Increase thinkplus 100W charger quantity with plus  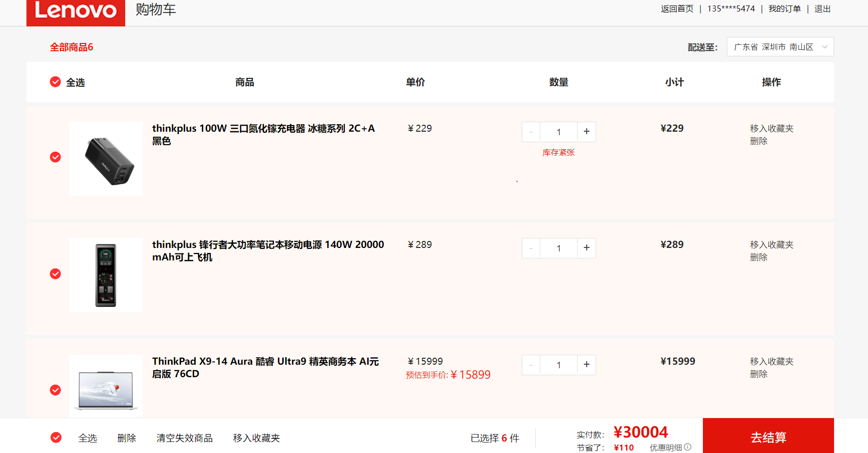coord(587,132)
